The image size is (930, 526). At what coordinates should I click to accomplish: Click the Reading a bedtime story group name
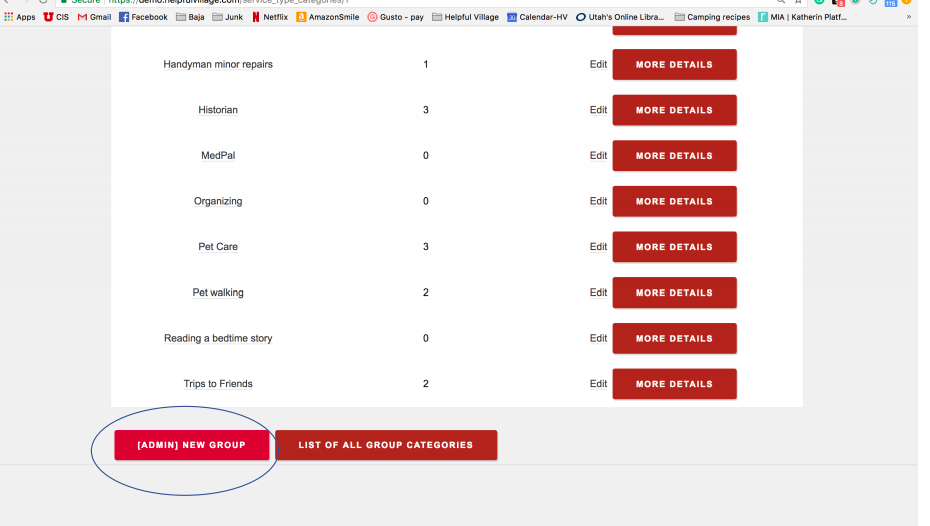218,338
